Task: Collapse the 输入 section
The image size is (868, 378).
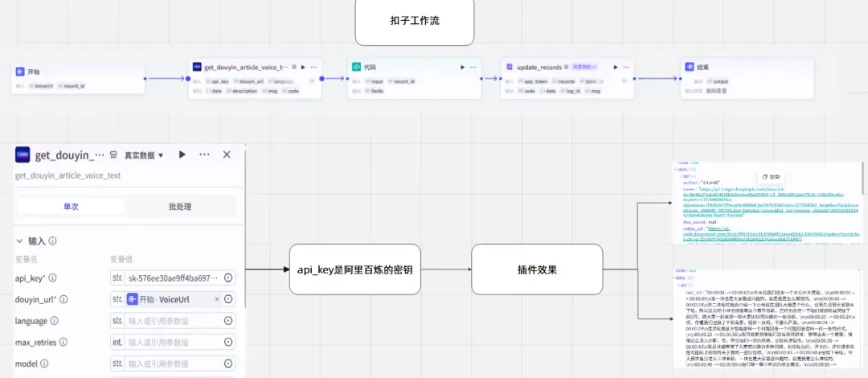Action: (20, 240)
